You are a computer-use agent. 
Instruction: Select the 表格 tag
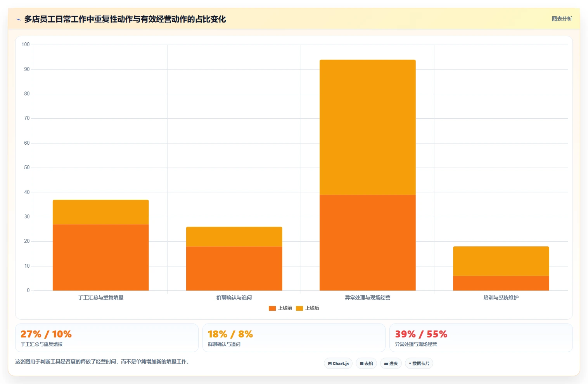(366, 363)
